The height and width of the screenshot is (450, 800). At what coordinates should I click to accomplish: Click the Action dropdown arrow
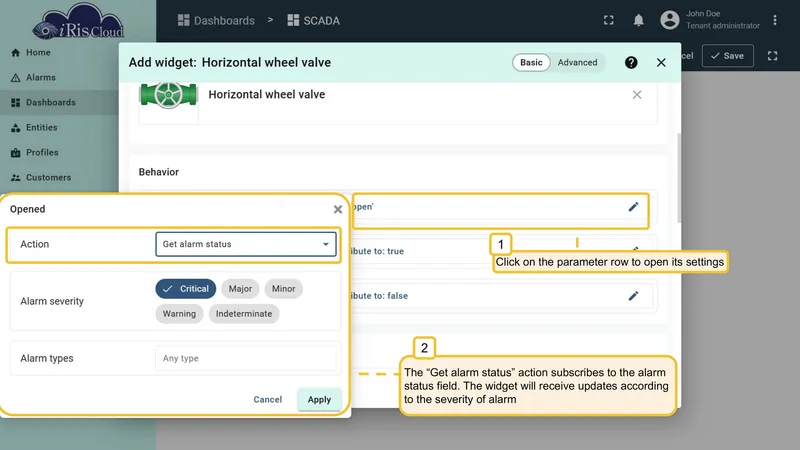pyautogui.click(x=326, y=244)
